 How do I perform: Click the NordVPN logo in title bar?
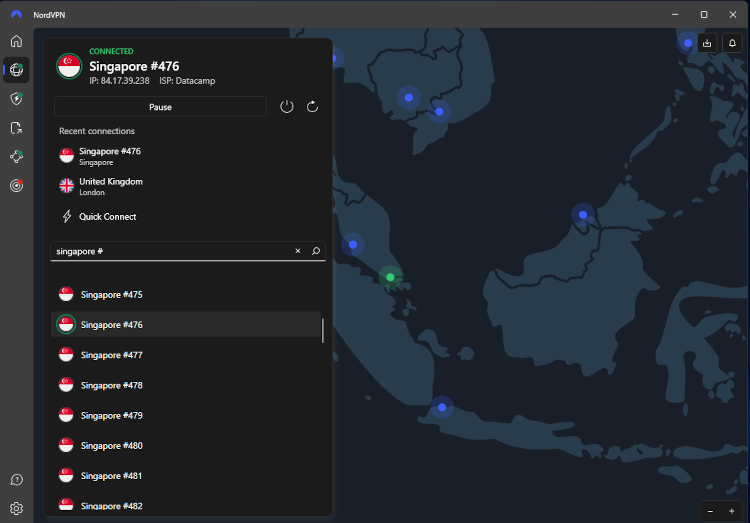click(x=16, y=14)
